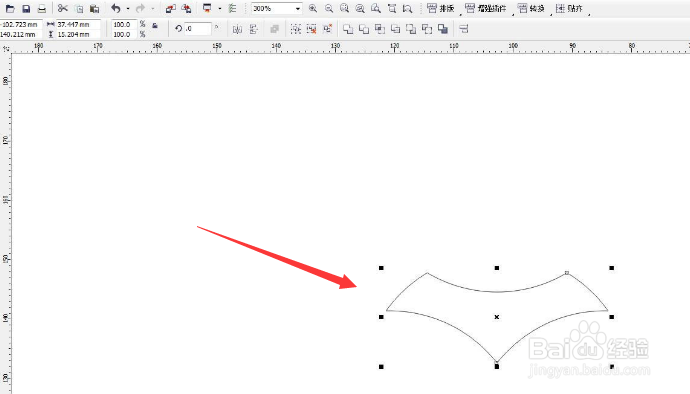690x394 pixels.
Task: Click the bottom-center selection handle
Action: 497,366
